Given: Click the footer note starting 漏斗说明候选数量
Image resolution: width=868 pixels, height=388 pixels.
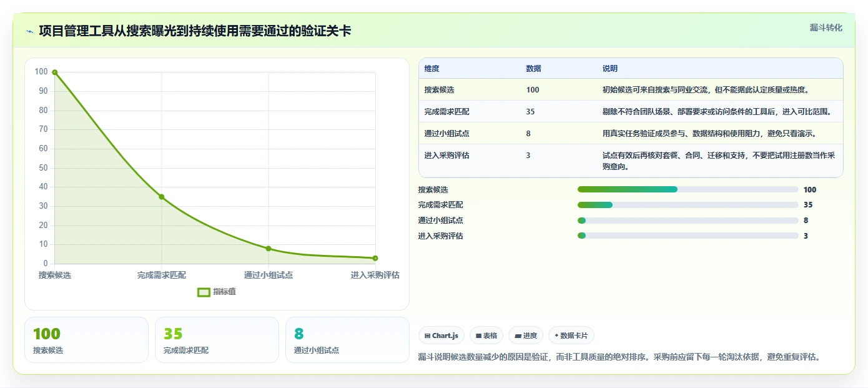Looking at the screenshot, I should point(619,357).
